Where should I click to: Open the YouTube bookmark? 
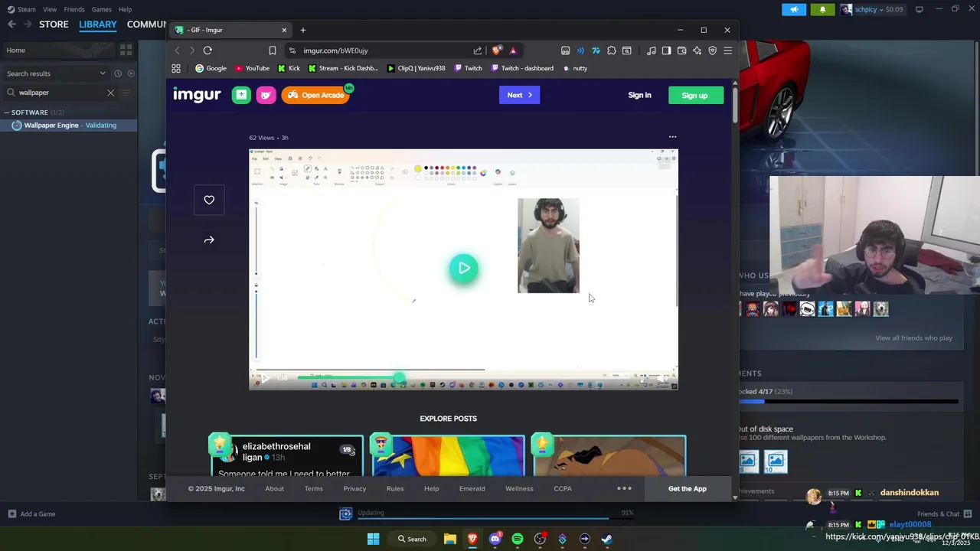[x=252, y=68]
